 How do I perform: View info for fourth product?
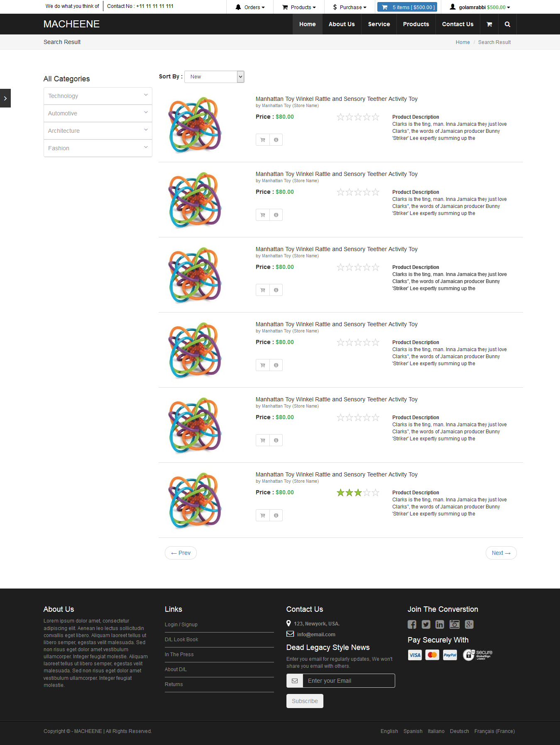(276, 365)
